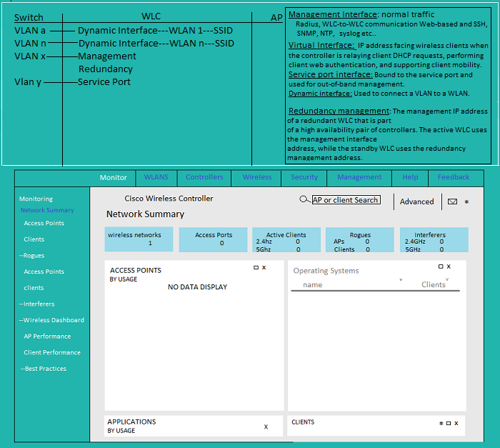Click the Dynamic interface heading in notes
500x448 pixels.
[x=320, y=94]
